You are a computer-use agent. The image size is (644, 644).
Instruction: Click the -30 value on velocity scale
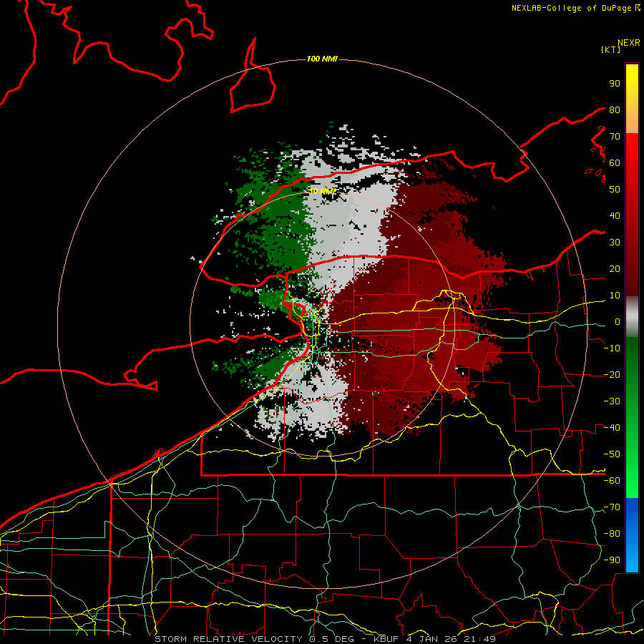[612, 401]
